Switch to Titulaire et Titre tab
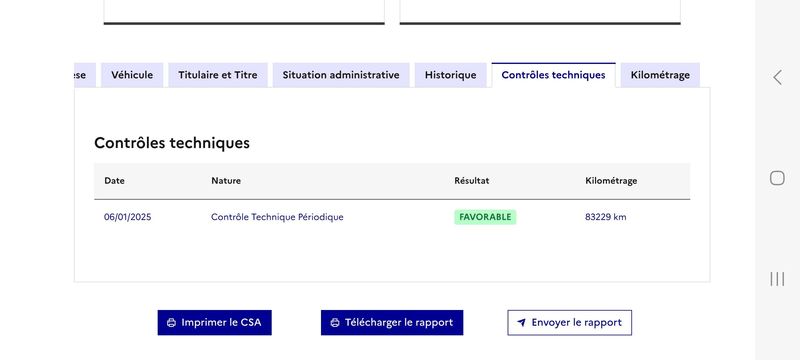 [218, 75]
